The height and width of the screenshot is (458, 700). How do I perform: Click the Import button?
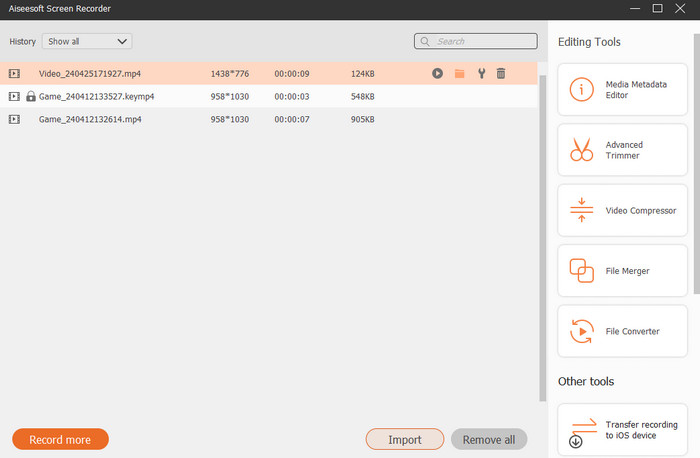[404, 439]
